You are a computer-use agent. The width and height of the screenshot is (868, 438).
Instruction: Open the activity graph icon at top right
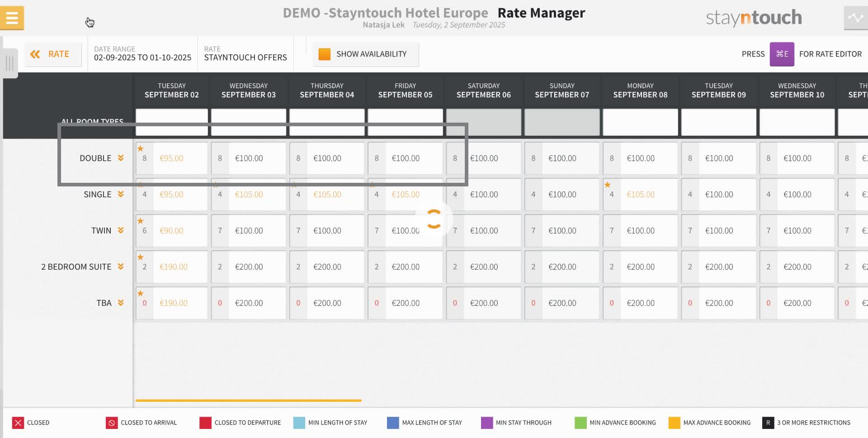[x=855, y=18]
